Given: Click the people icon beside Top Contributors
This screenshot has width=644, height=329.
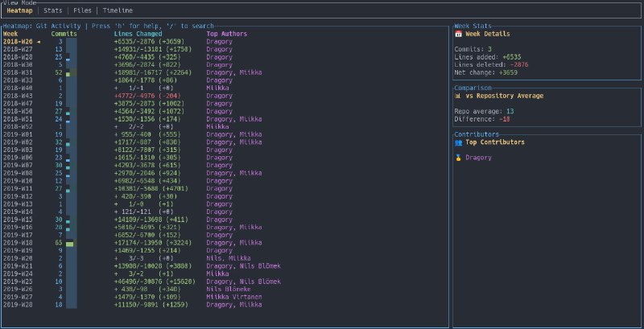Looking at the screenshot, I should pos(458,142).
